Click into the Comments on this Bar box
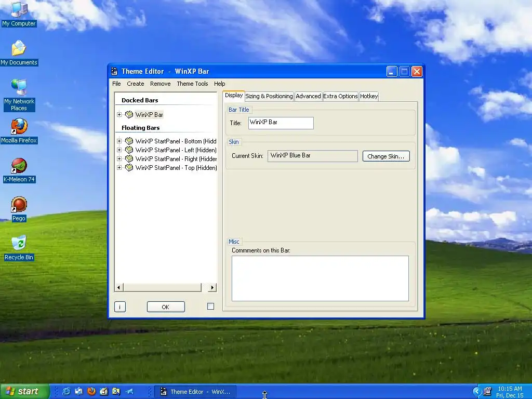The width and height of the screenshot is (532, 399). tap(320, 278)
